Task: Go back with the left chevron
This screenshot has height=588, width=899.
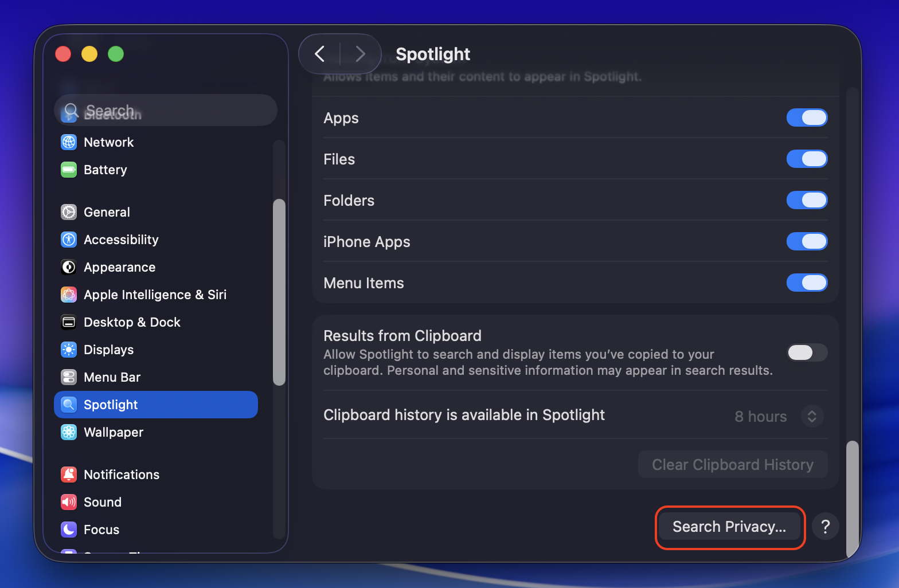Action: (320, 54)
